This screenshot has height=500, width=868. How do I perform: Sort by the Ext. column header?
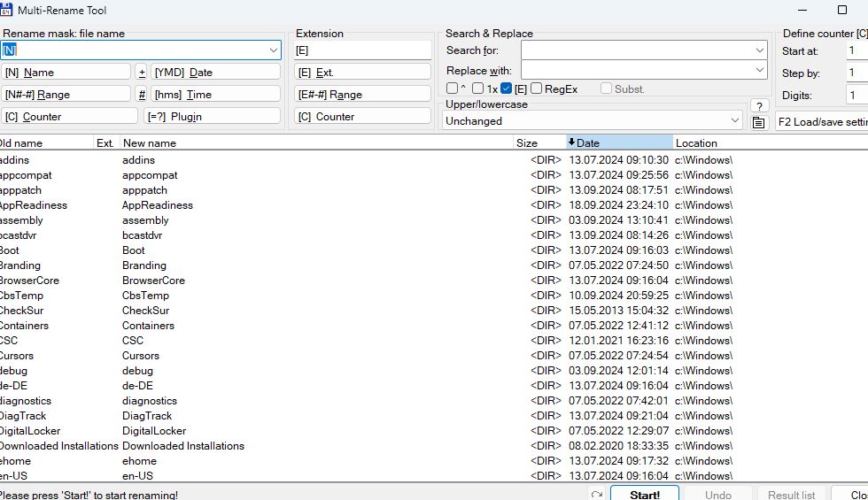coord(106,142)
